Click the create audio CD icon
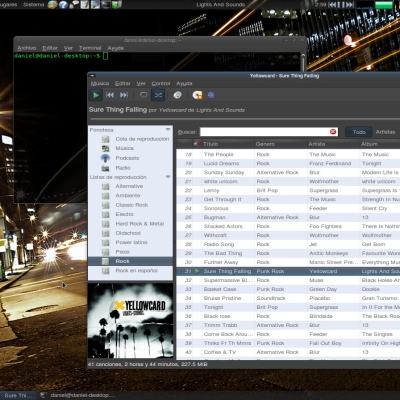 click(197, 95)
